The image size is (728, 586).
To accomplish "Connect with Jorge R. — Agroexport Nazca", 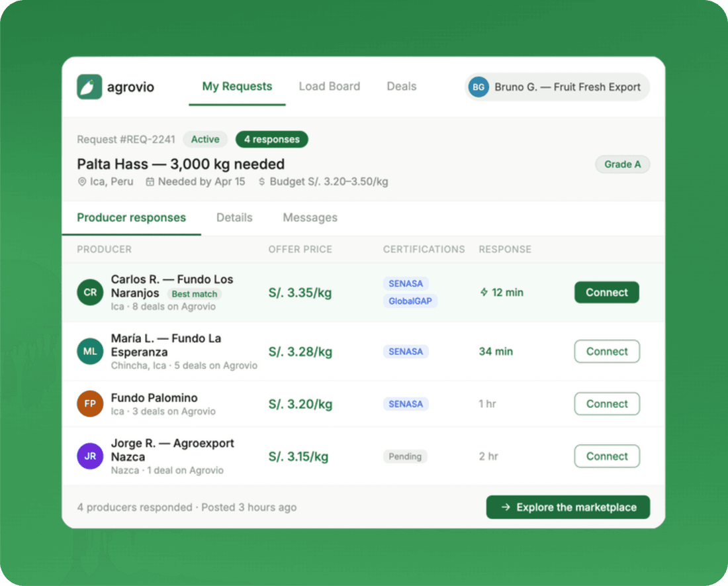I will coord(607,456).
